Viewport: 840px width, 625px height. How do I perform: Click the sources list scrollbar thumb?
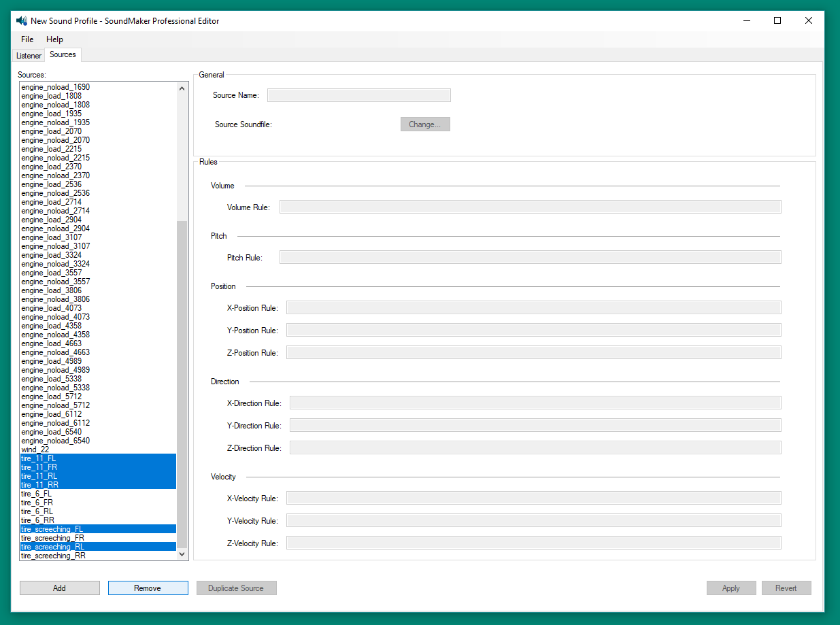(182, 384)
